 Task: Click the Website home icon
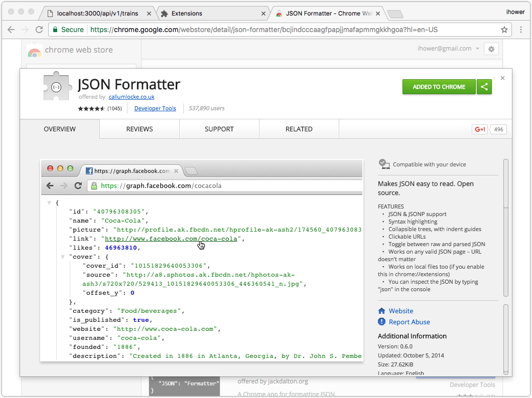(382, 311)
